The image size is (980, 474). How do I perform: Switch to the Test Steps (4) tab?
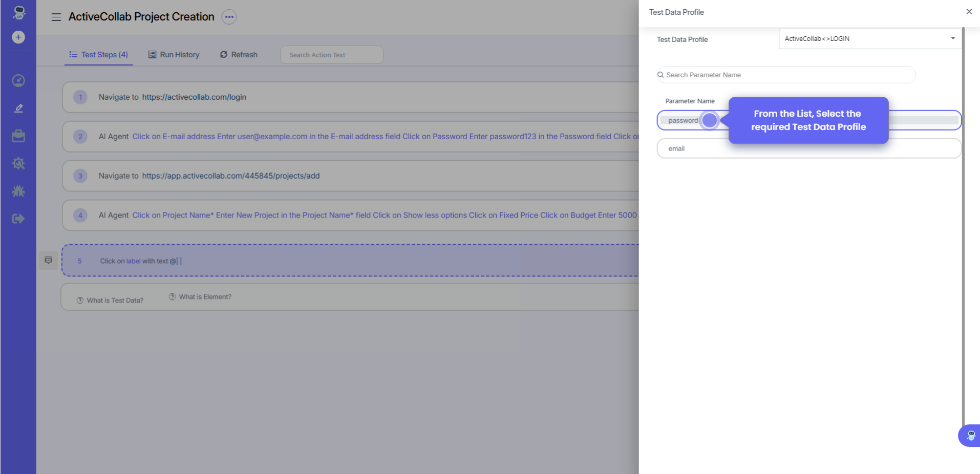click(x=99, y=55)
